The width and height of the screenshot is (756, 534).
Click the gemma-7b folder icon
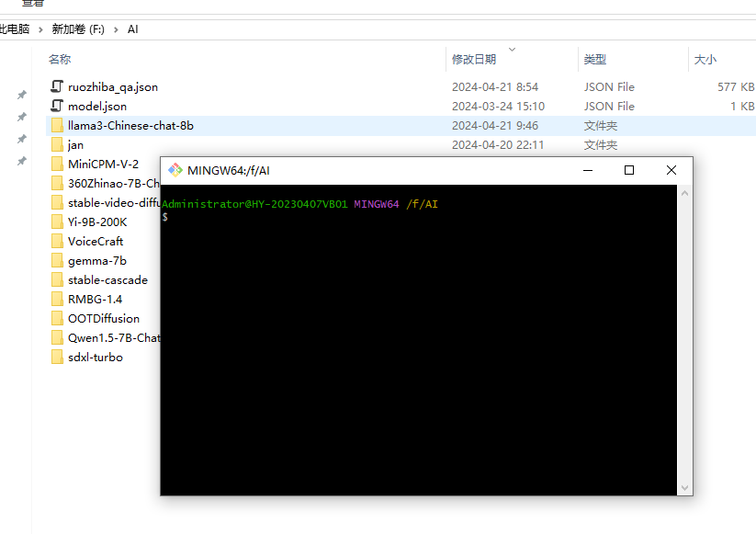coord(57,260)
